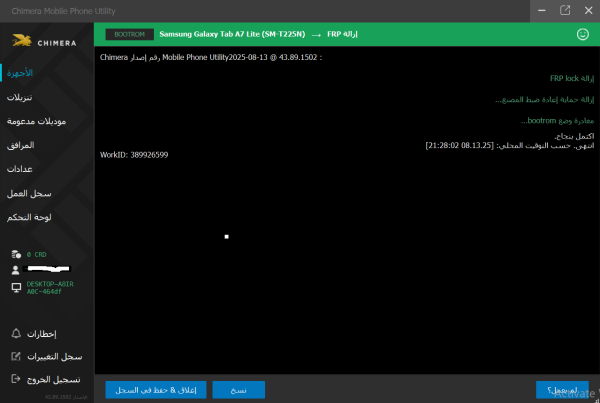Click the Chimera version info line
The height and width of the screenshot is (403, 600).
pyautogui.click(x=211, y=57)
